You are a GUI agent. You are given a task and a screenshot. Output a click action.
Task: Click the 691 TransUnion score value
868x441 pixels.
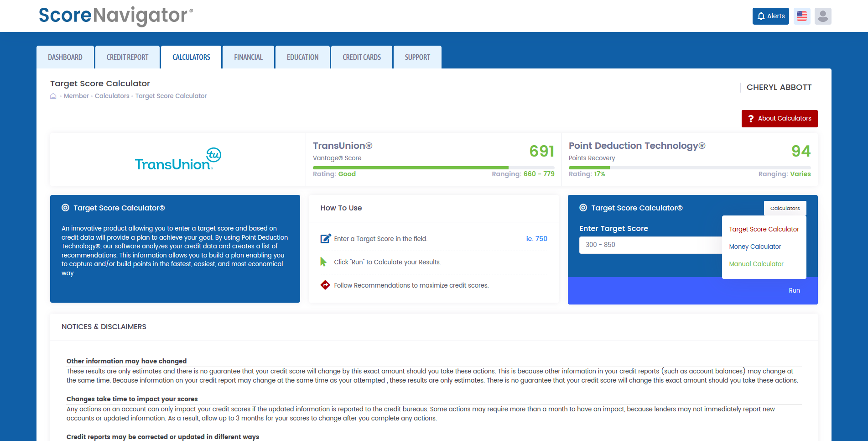(x=542, y=151)
